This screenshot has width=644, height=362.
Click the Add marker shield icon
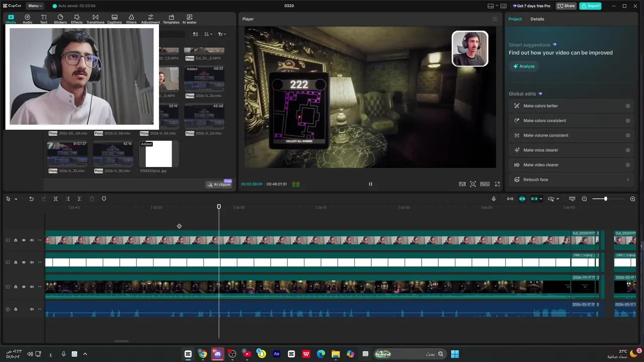tap(104, 199)
